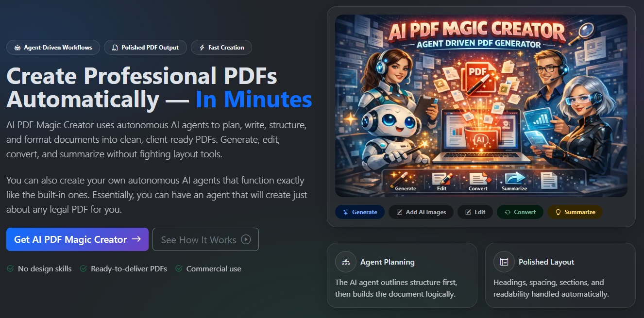644x318 pixels.
Task: Click the pencil icon on the Edit tab
Action: (468, 212)
